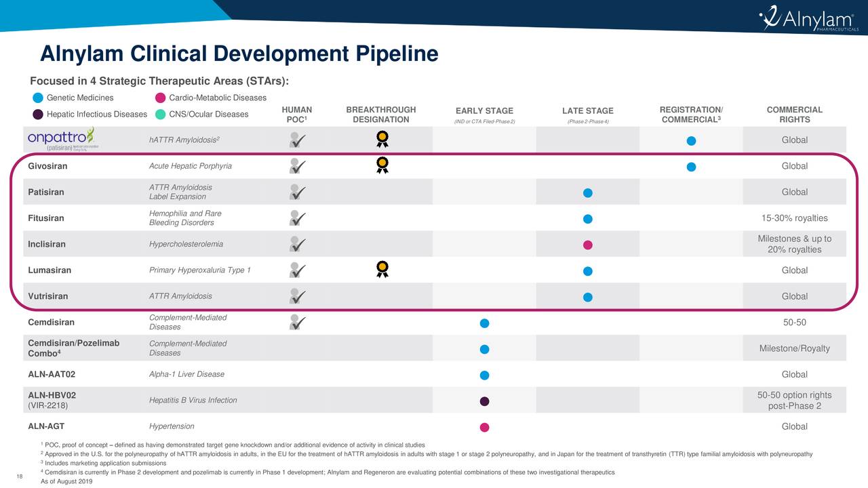Click the Alnylam Clinical Development Pipeline title
Viewport: 868px width, 488px height.
tap(239, 54)
